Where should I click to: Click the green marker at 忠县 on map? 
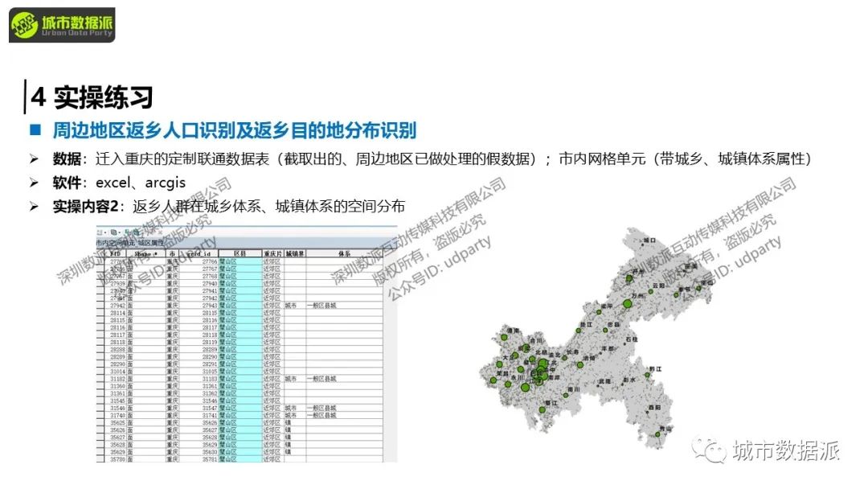(605, 330)
